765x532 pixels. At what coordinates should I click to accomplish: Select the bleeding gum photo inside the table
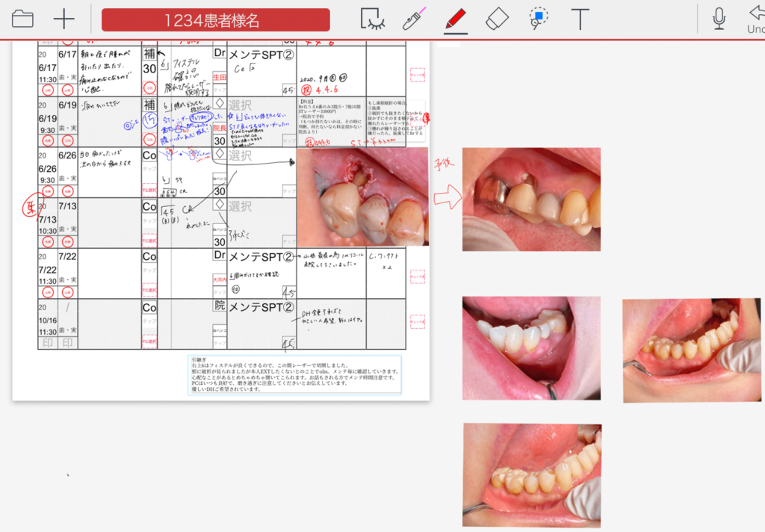(362, 197)
